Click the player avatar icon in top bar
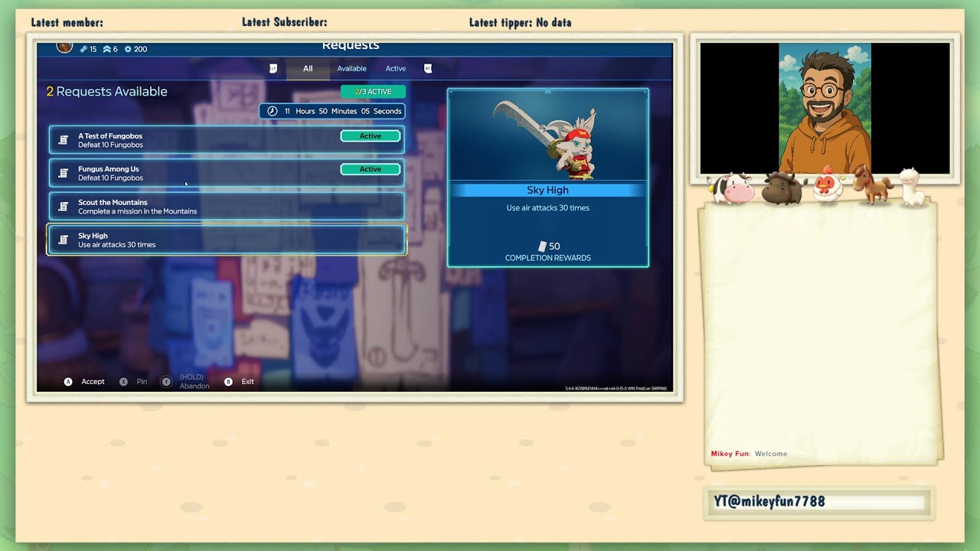Screen dimensions: 980x551 point(65,47)
